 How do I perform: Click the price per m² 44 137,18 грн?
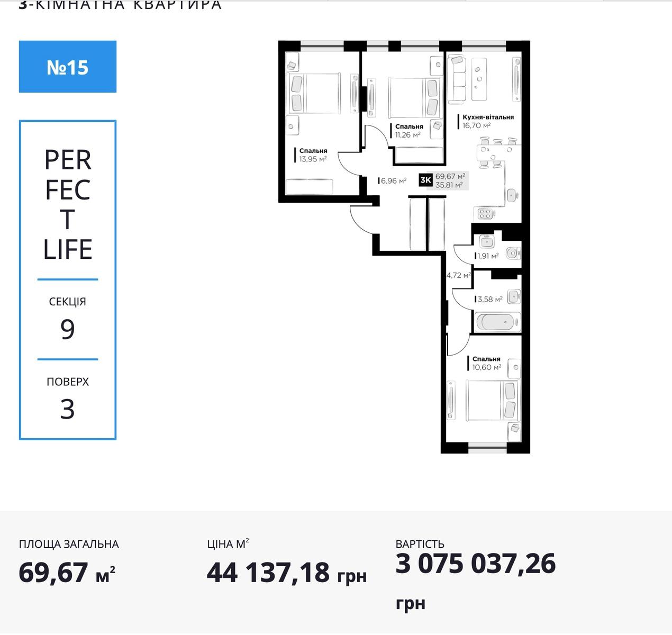click(x=287, y=573)
